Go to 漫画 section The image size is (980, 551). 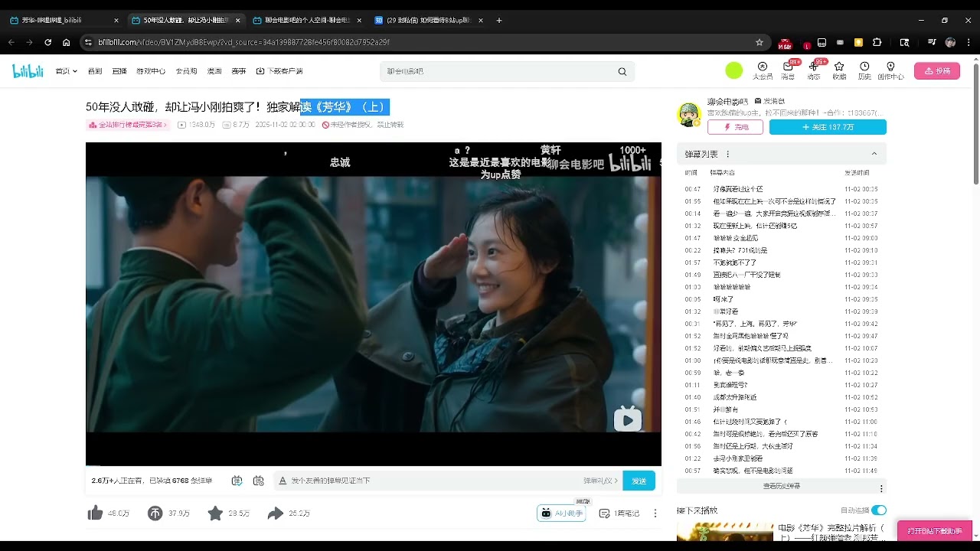tap(214, 71)
